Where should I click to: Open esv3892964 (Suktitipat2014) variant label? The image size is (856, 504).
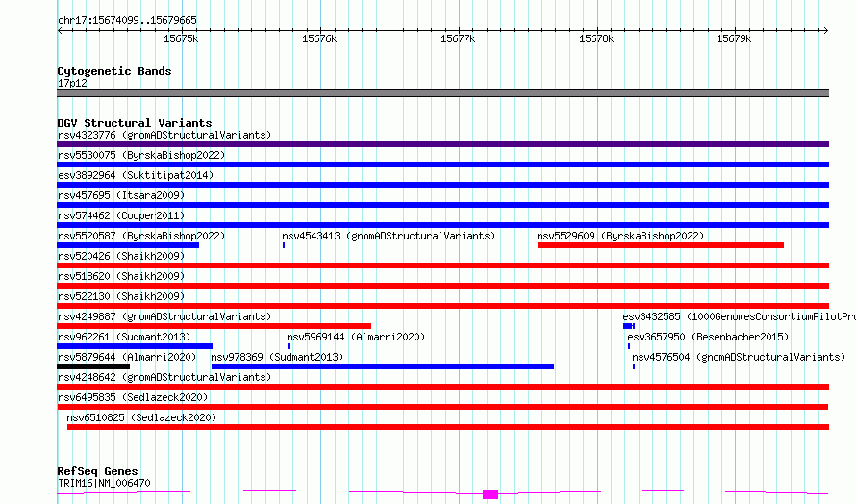(x=136, y=175)
